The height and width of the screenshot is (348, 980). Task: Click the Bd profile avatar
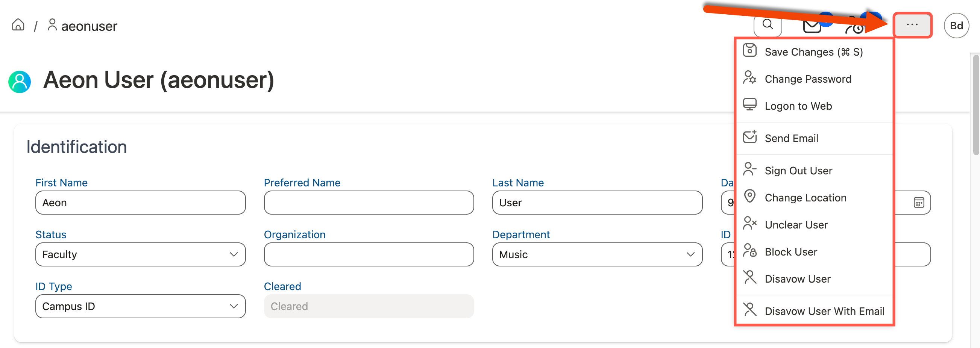(x=956, y=25)
